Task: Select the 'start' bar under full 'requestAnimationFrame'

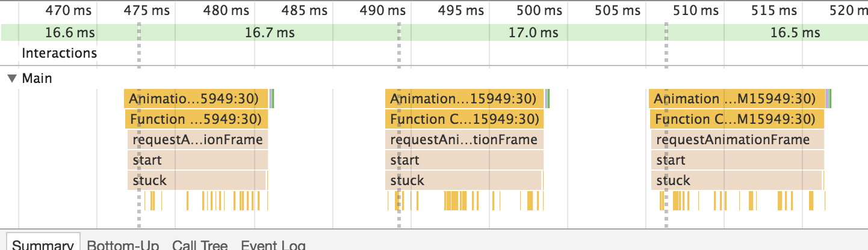Action: [x=737, y=160]
